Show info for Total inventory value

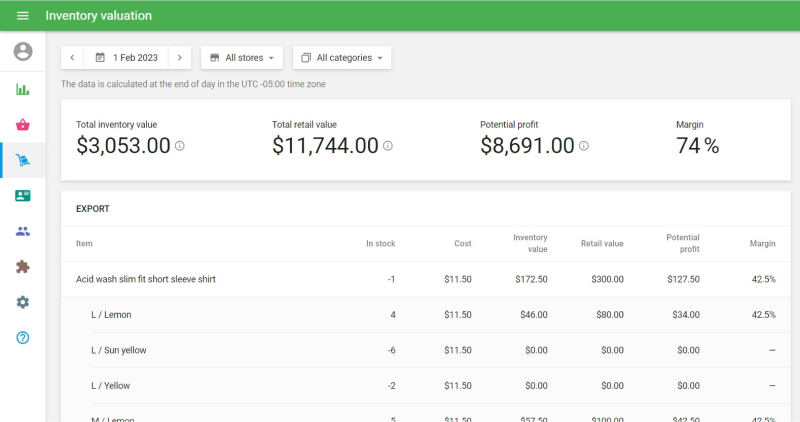[x=180, y=146]
